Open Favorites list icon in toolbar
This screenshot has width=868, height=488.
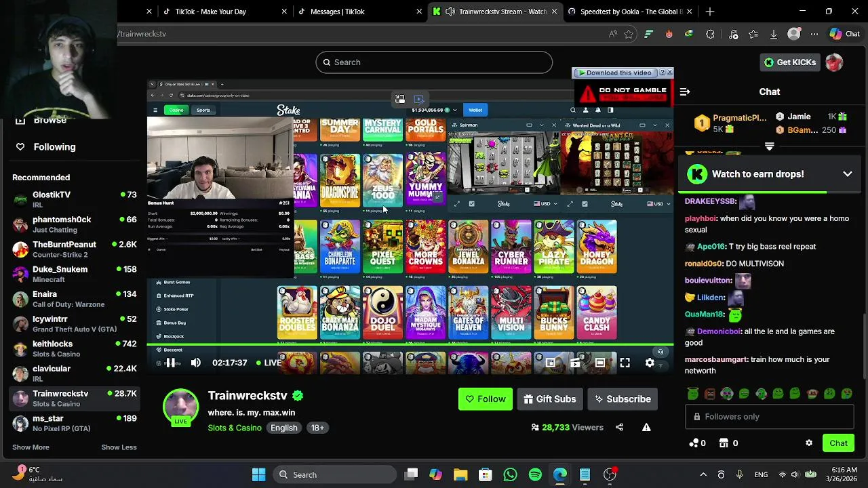pos(753,34)
